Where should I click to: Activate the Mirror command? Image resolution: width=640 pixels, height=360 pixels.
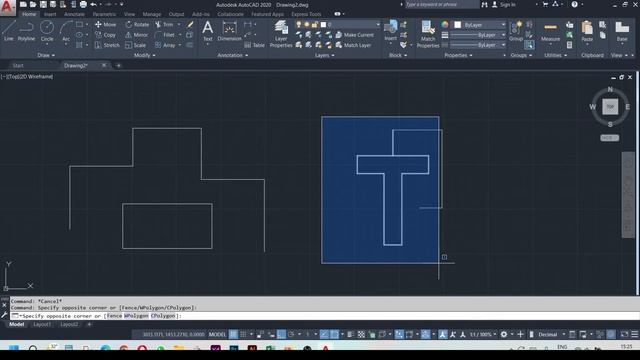(137, 35)
